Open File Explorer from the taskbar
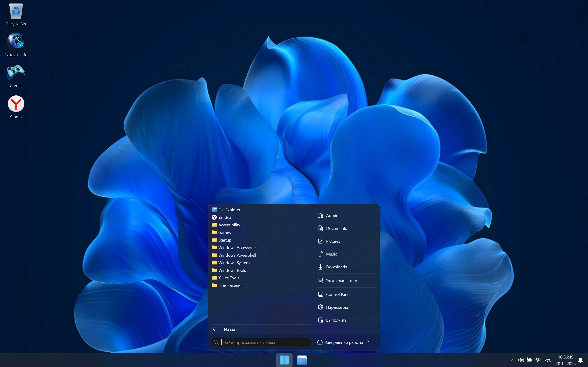The image size is (588, 367). click(302, 360)
